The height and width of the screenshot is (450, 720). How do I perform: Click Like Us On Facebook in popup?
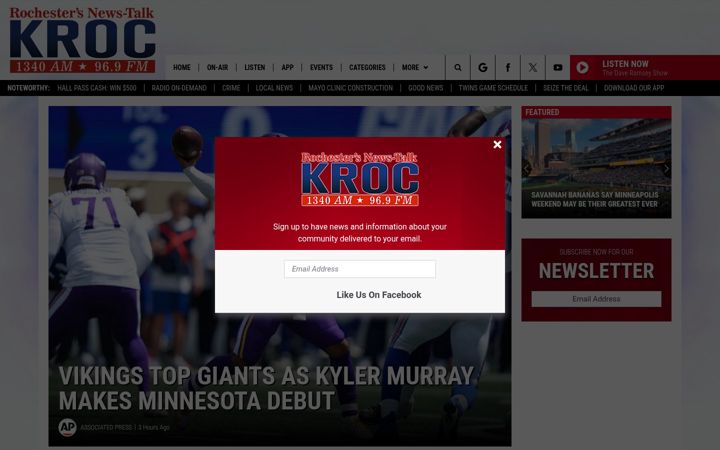coord(378,295)
